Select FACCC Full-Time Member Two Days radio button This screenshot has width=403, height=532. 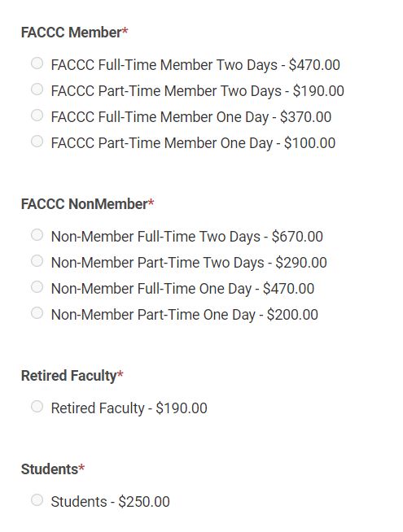[x=37, y=63]
